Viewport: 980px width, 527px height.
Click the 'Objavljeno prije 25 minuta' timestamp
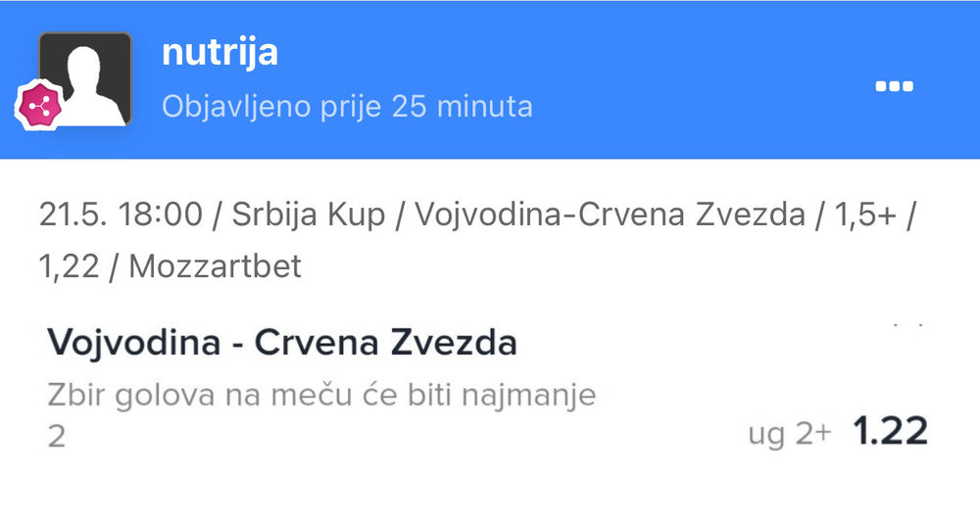coord(347,106)
